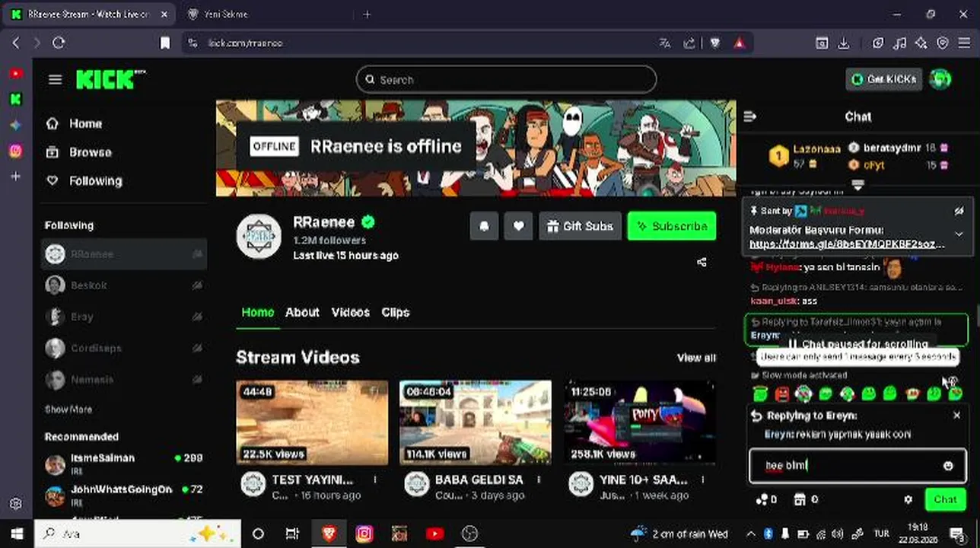Click the Kick search field
This screenshot has height=548, width=980.
tap(506, 79)
